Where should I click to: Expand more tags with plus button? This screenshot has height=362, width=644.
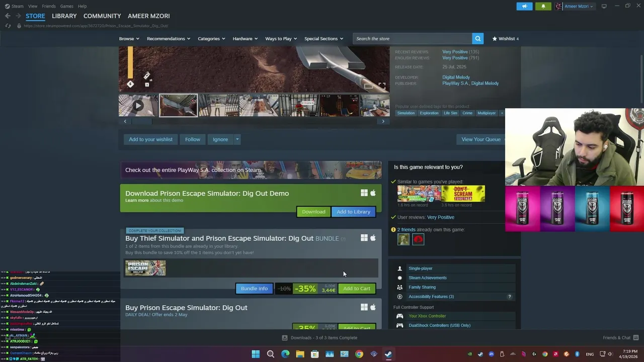click(x=502, y=113)
